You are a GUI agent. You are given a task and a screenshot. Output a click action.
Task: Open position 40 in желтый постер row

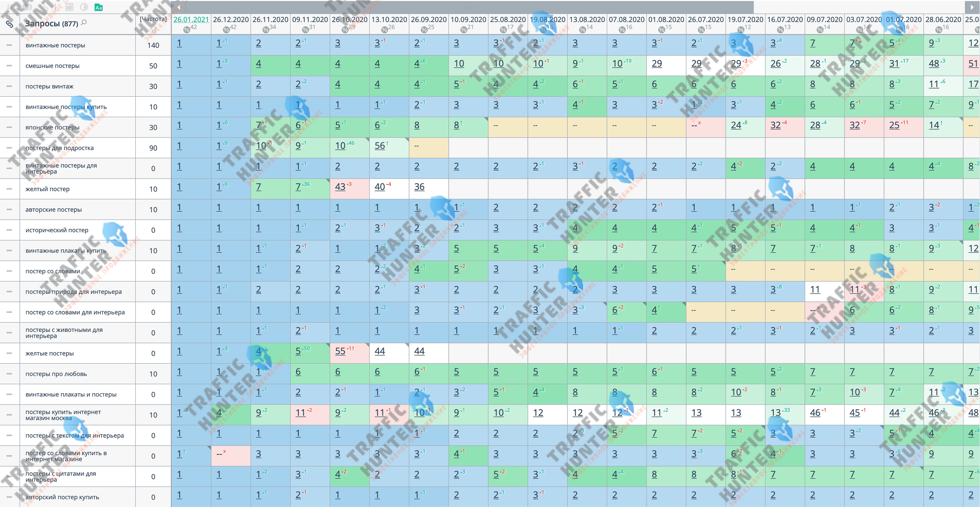(x=380, y=187)
